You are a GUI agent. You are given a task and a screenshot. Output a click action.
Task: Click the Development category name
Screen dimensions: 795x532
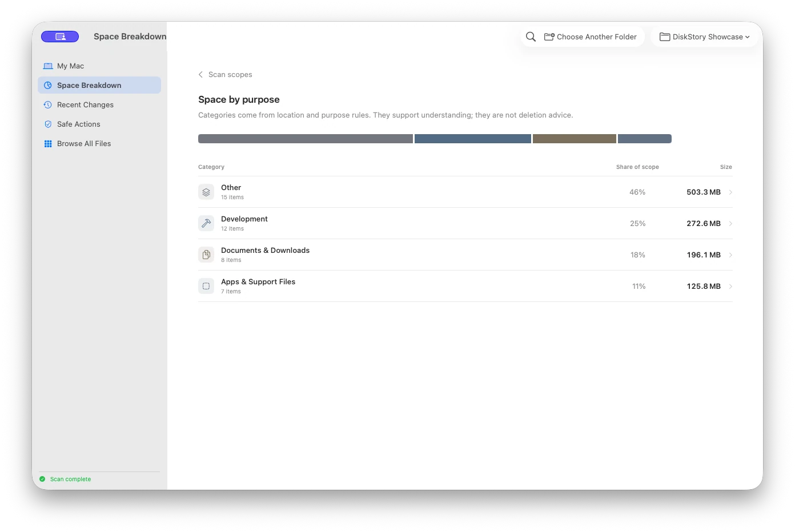pyautogui.click(x=244, y=219)
